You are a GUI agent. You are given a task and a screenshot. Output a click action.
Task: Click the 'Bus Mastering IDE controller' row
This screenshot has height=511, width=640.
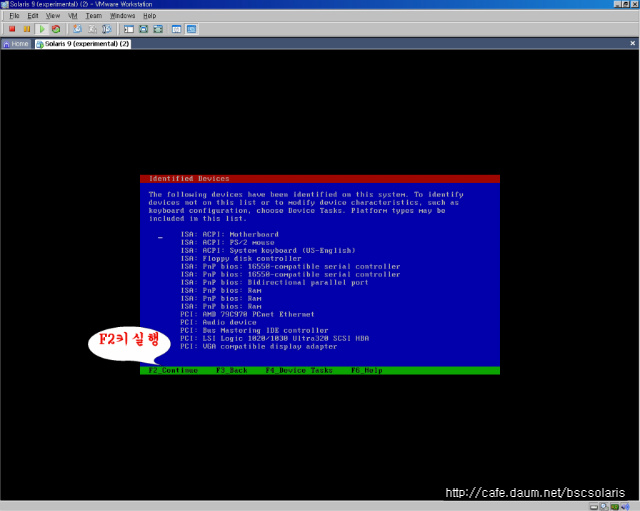click(x=254, y=331)
